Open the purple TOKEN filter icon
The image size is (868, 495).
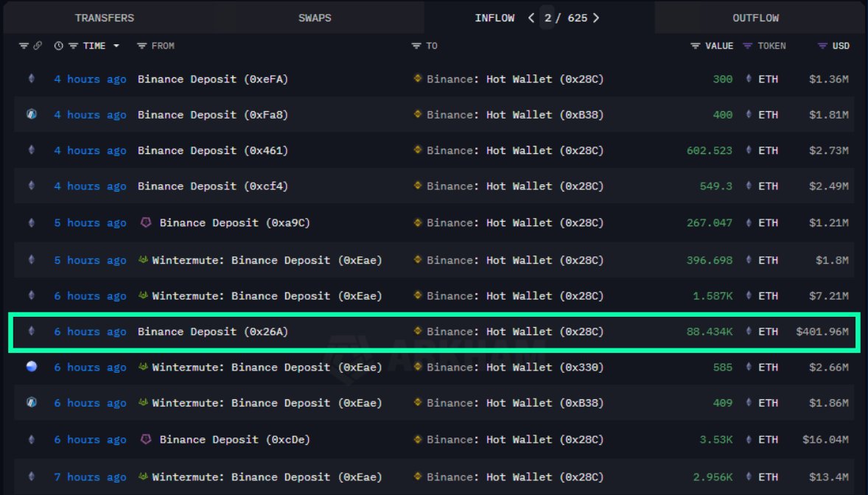pos(747,46)
